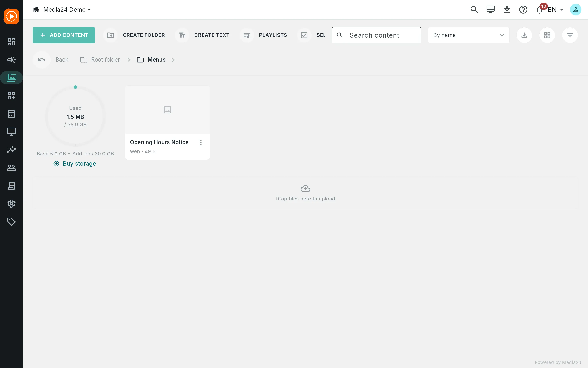This screenshot has width=588, height=368.
Task: Click the export download button beside sort
Action: pyautogui.click(x=524, y=35)
